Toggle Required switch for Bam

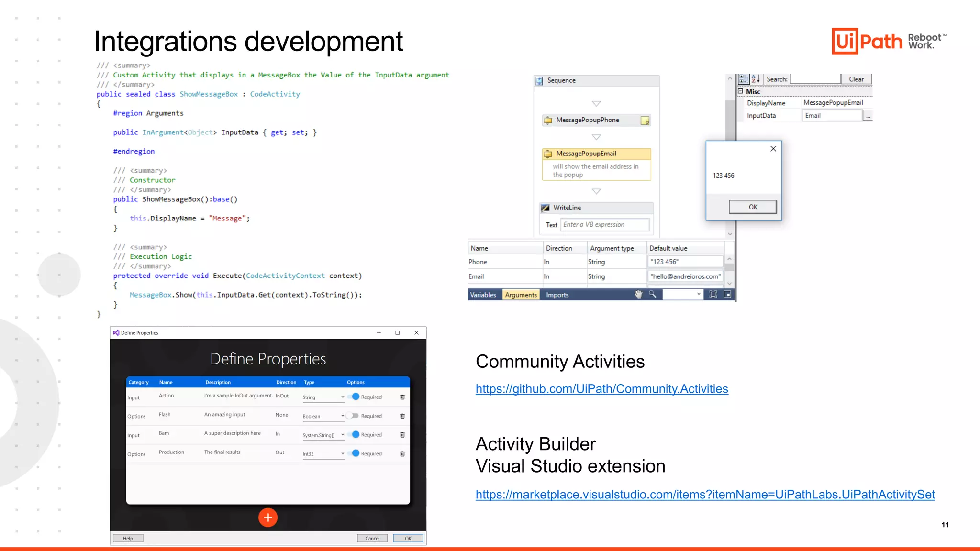[354, 434]
